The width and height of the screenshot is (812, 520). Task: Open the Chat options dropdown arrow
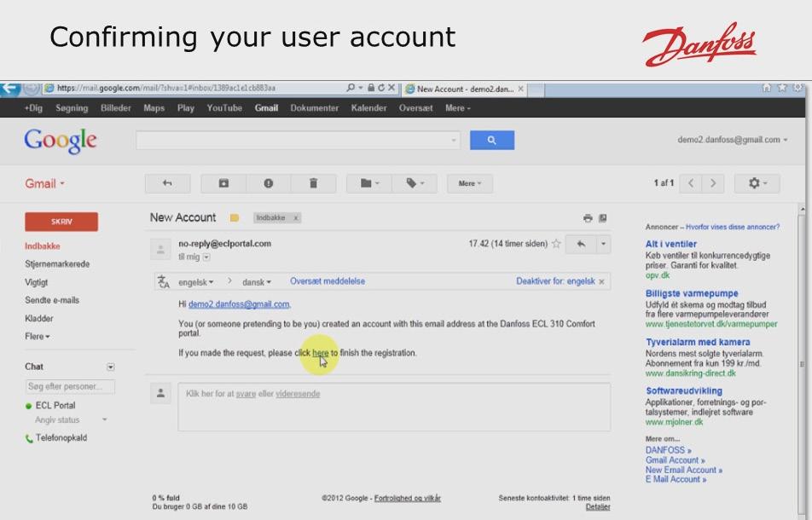click(111, 367)
